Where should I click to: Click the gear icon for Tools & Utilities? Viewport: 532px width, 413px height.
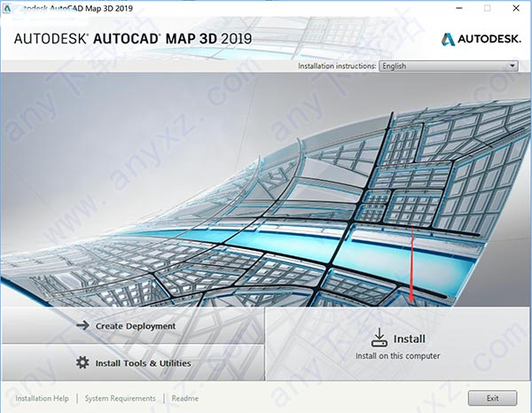[x=82, y=362]
